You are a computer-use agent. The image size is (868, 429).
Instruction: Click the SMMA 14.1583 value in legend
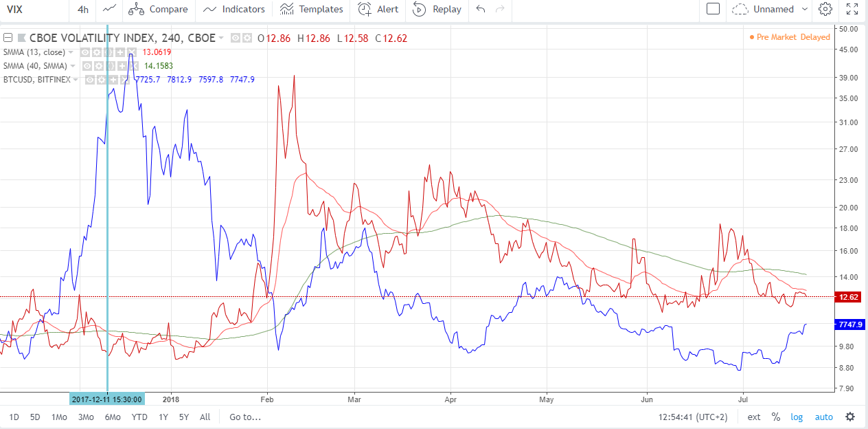point(159,66)
